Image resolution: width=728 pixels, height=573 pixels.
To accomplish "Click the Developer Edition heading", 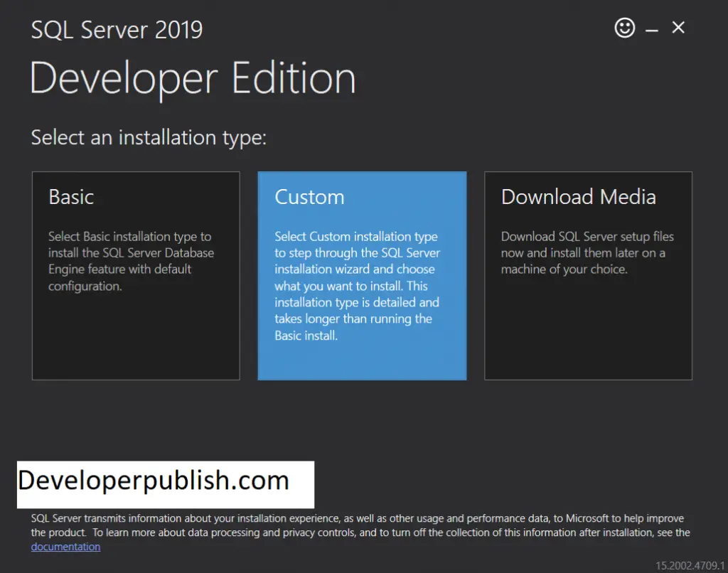I will click(193, 78).
